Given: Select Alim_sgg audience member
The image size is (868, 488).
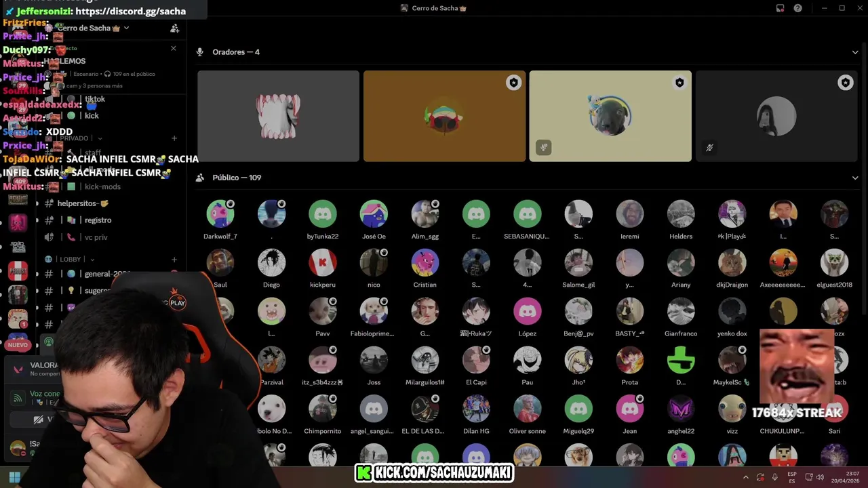Looking at the screenshot, I should (x=425, y=213).
